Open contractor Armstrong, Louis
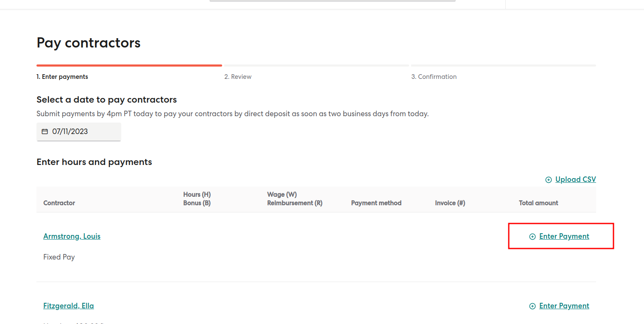The width and height of the screenshot is (644, 324). 72,236
